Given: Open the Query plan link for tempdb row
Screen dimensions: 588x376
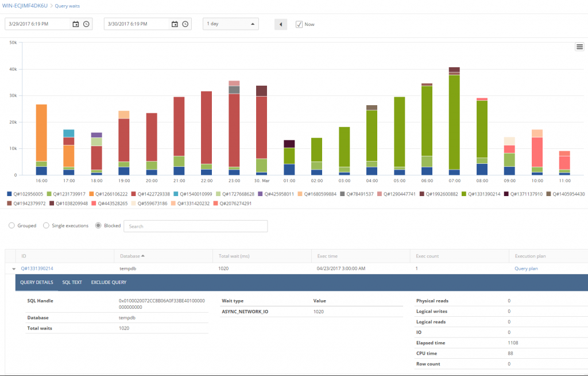Looking at the screenshot, I should point(526,268).
